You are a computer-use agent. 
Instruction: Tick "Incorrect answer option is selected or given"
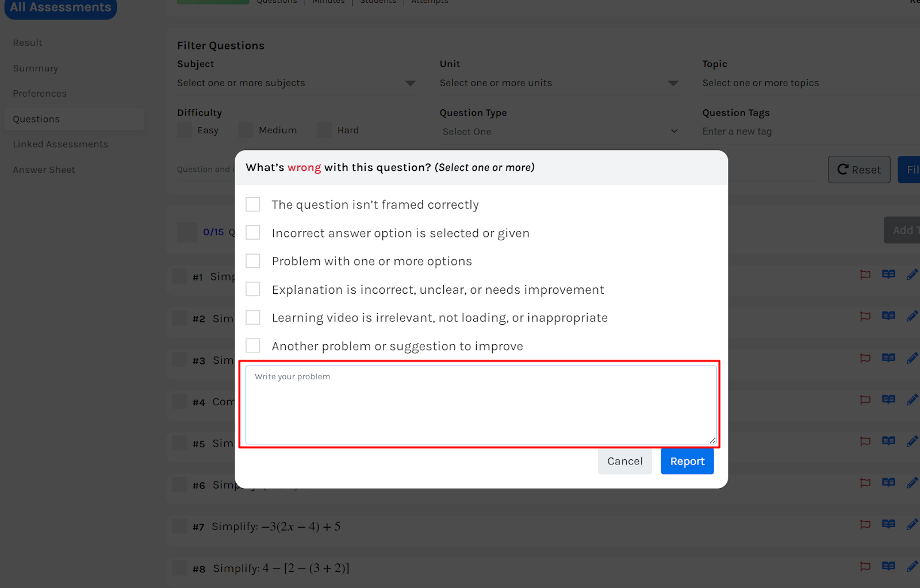(x=253, y=233)
